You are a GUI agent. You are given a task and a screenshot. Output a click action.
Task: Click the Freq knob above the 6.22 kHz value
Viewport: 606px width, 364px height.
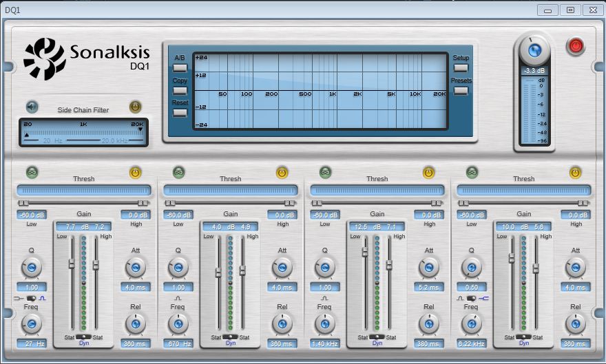[x=472, y=323]
